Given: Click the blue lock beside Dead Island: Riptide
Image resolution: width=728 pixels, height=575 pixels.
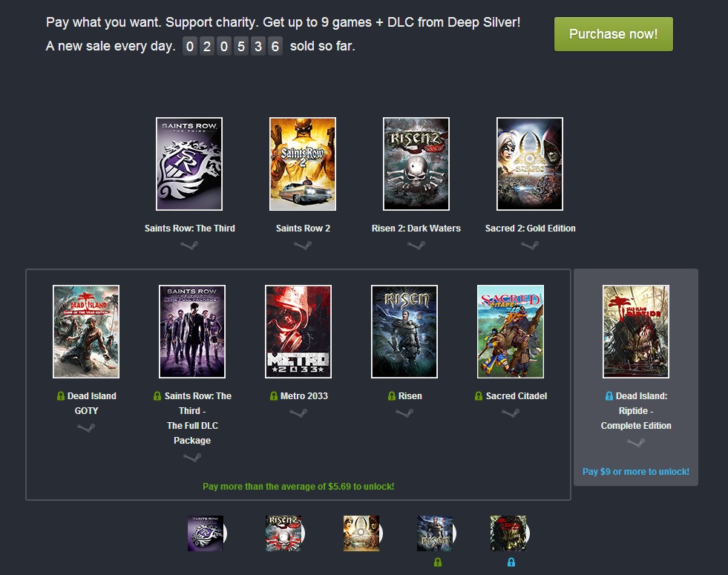Looking at the screenshot, I should (x=609, y=396).
